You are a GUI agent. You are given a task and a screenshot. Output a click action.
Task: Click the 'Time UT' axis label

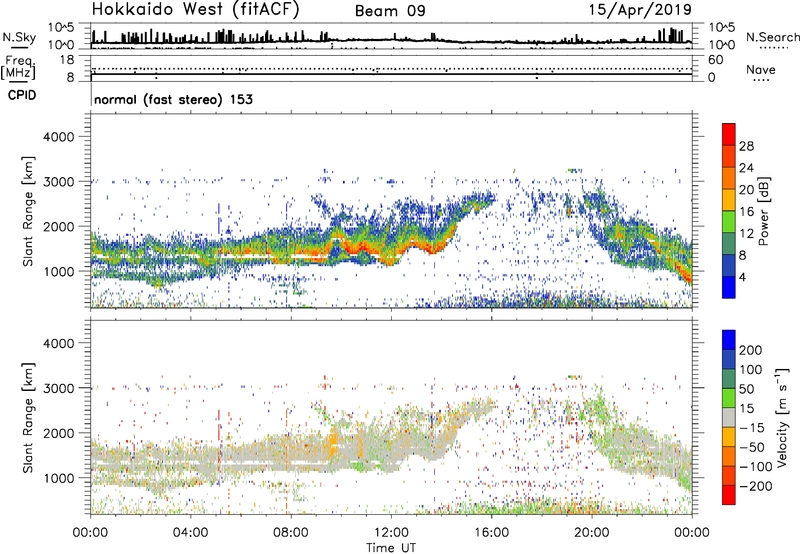click(x=391, y=548)
